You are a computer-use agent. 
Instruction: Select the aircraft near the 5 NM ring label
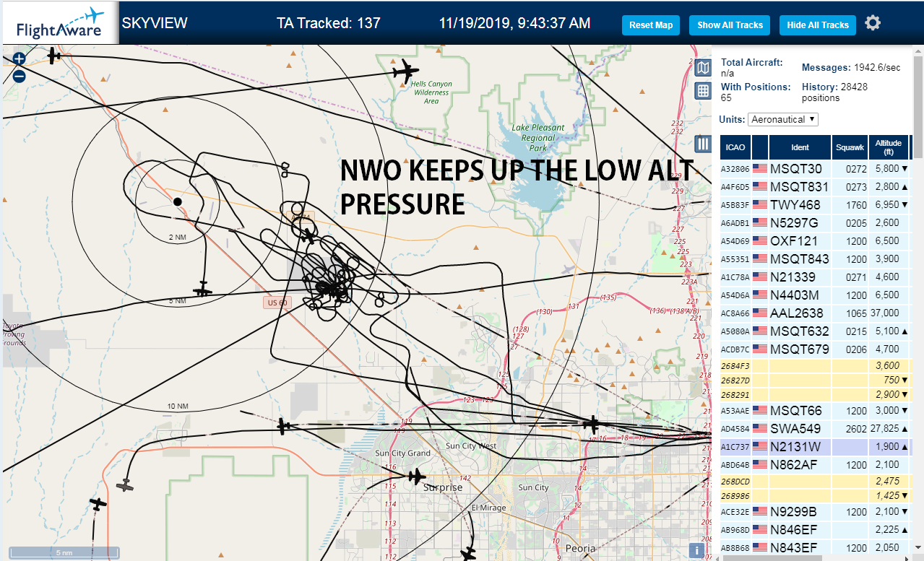click(204, 289)
